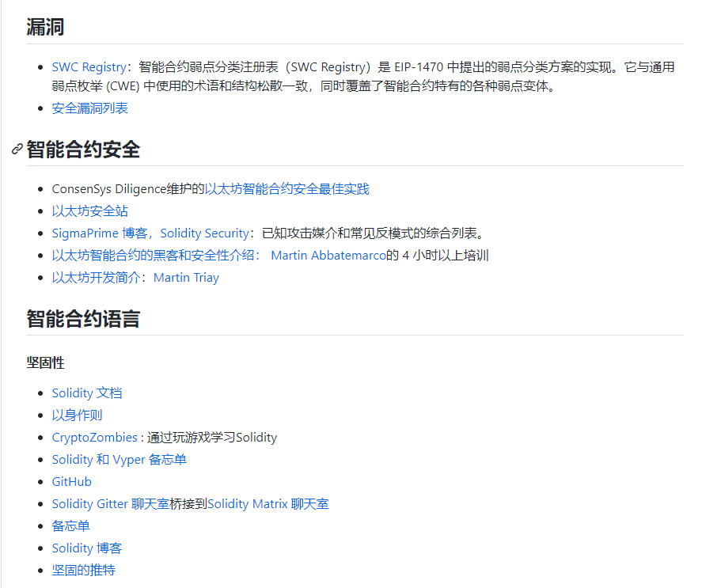Image resolution: width=702 pixels, height=588 pixels.
Task: Click the text 桥接到 between chat links
Action: pos(188,504)
